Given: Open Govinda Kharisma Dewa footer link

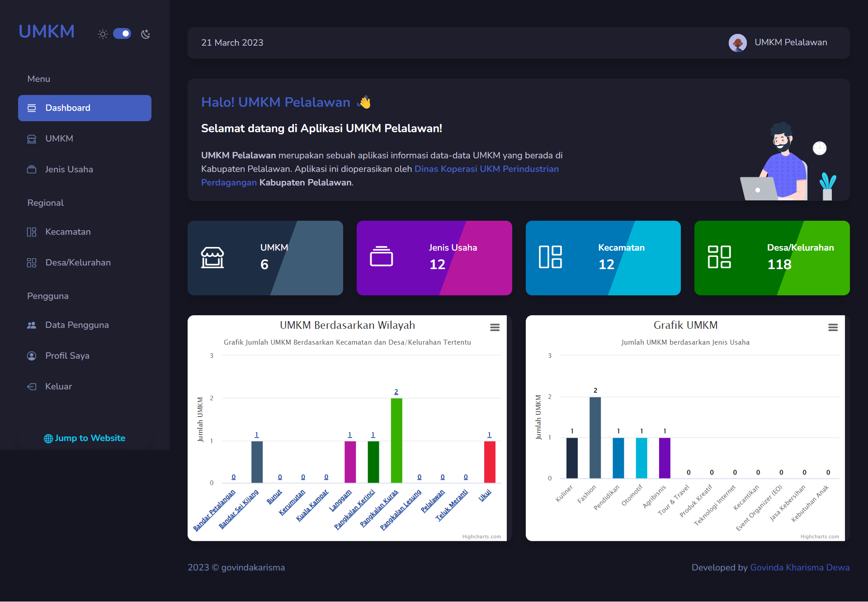Looking at the screenshot, I should click(x=800, y=568).
